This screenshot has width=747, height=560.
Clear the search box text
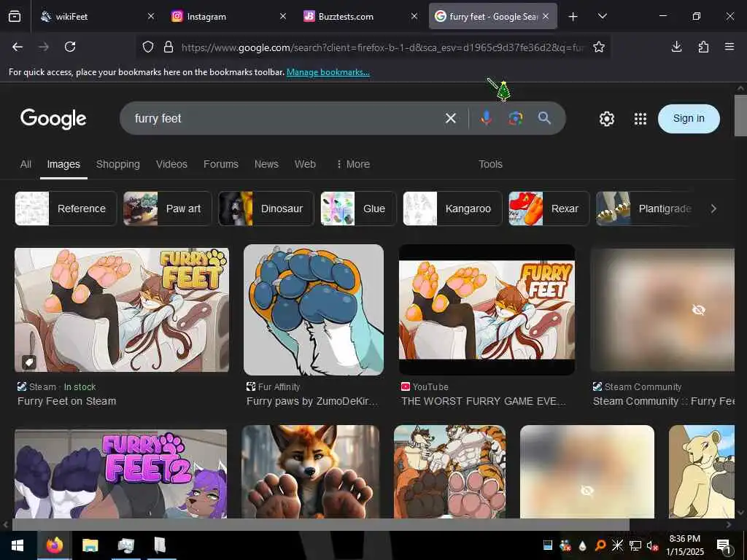pos(451,118)
